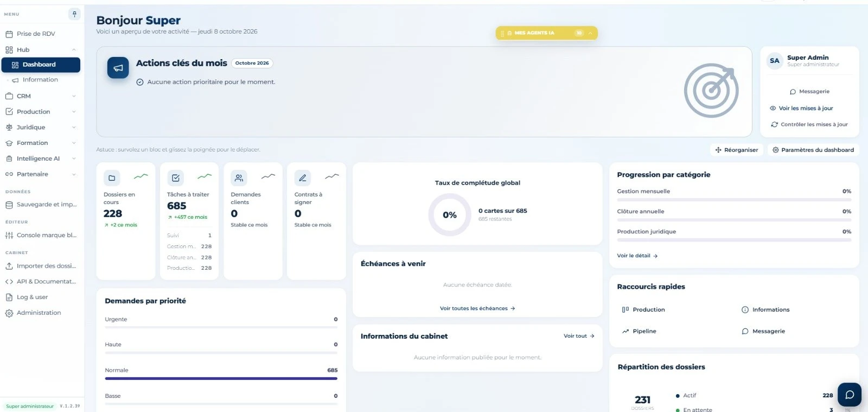Open the Production quick shortcut
The image size is (868, 412).
[x=643, y=310]
